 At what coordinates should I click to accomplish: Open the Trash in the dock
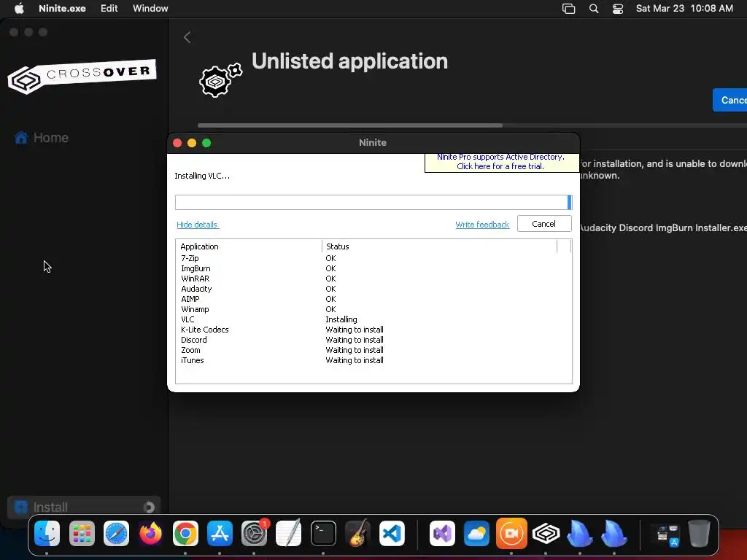[x=699, y=533]
